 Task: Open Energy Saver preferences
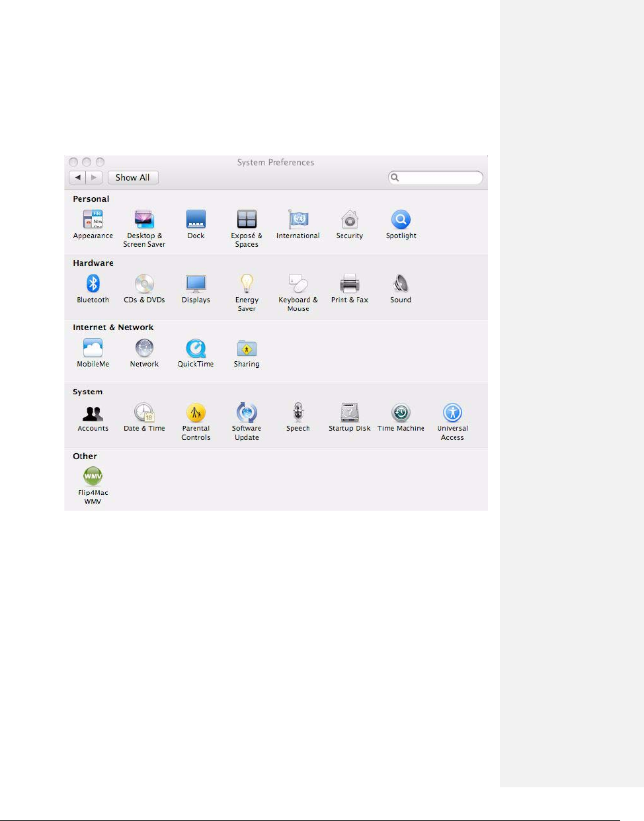[x=247, y=284]
